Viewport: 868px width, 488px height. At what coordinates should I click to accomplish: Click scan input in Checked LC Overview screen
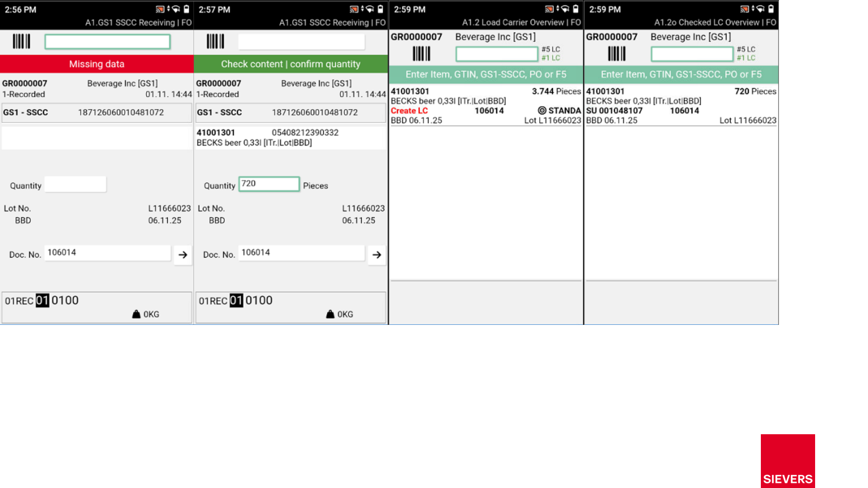point(692,54)
